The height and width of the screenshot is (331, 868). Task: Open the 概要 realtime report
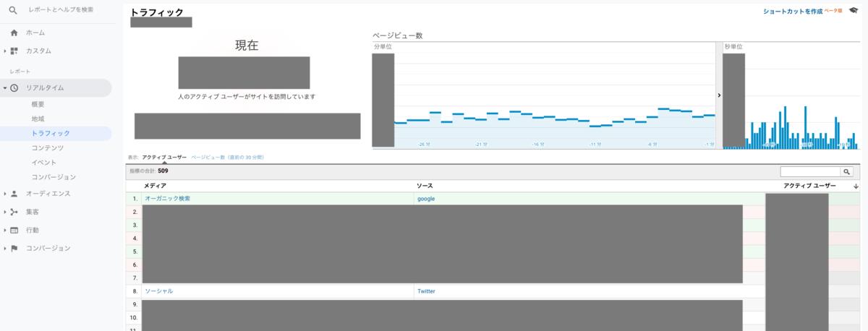(38, 104)
